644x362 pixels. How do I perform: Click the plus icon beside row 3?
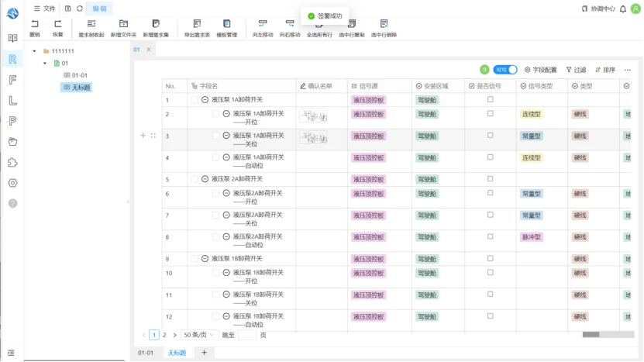(143, 136)
